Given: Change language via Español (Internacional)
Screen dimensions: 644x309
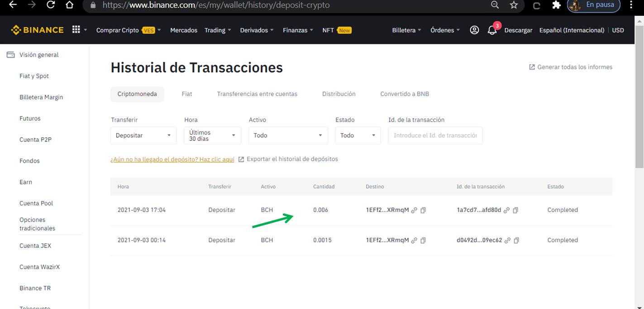Looking at the screenshot, I should (572, 30).
